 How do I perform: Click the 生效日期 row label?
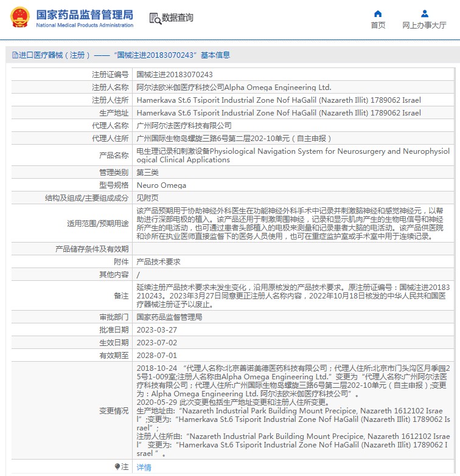[114, 342]
